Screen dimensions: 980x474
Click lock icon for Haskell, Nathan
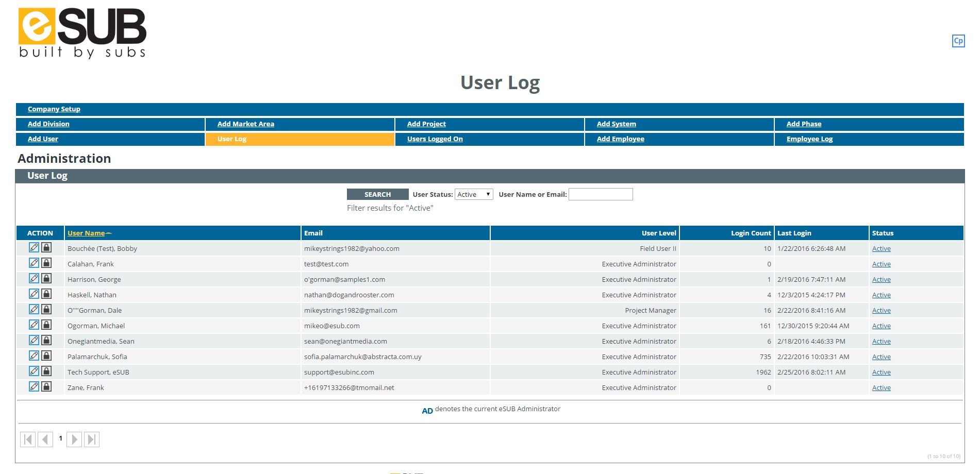(46, 294)
